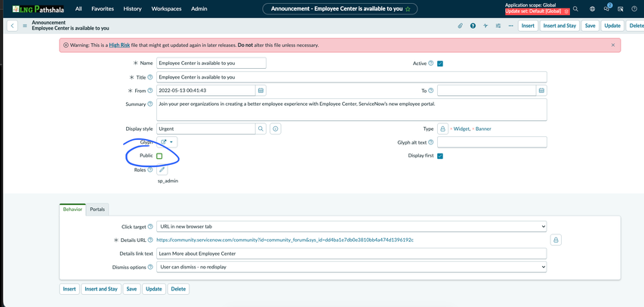Edit Roles with the pencil icon
This screenshot has width=644, height=307.
tap(162, 169)
